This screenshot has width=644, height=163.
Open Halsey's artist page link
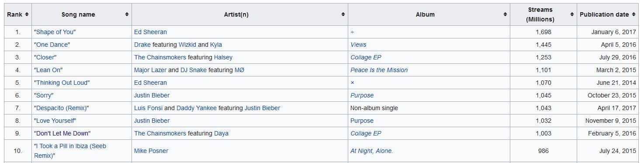(223, 57)
